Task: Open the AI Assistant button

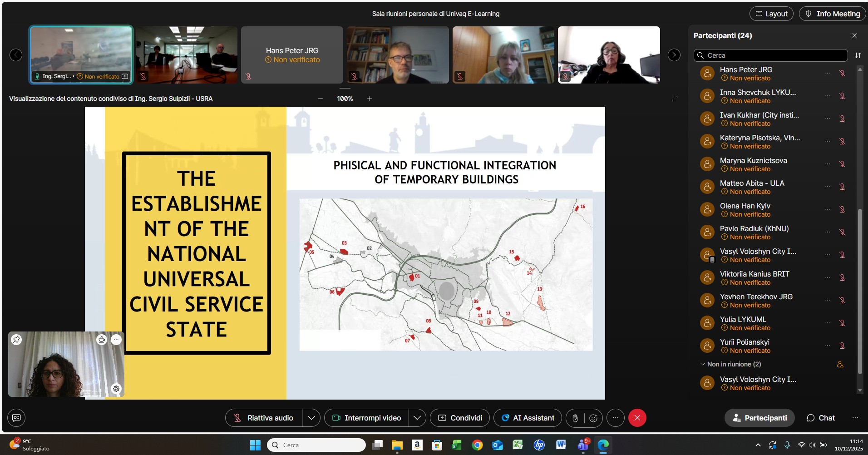Action: coord(528,418)
